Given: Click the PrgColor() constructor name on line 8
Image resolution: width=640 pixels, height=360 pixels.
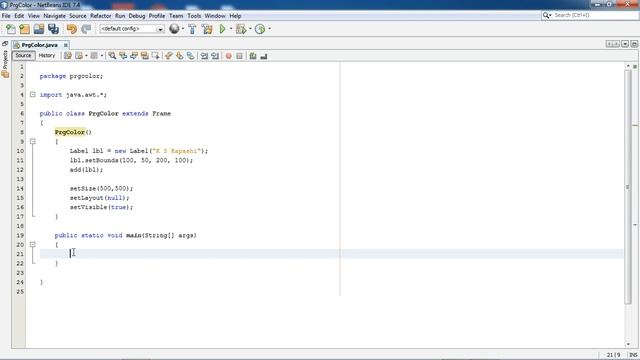Looking at the screenshot, I should click(x=70, y=132).
